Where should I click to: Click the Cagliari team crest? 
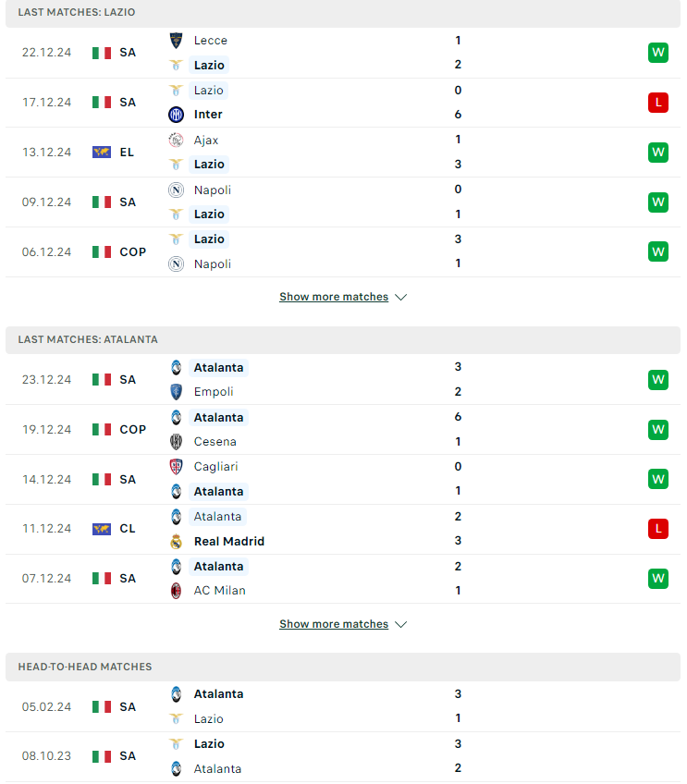(x=176, y=467)
